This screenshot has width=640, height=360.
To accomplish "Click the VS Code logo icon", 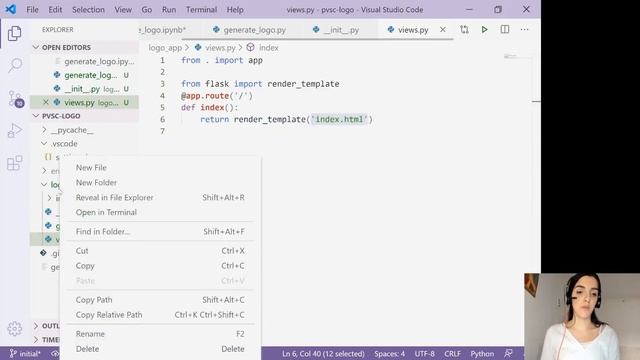I will click(11, 9).
